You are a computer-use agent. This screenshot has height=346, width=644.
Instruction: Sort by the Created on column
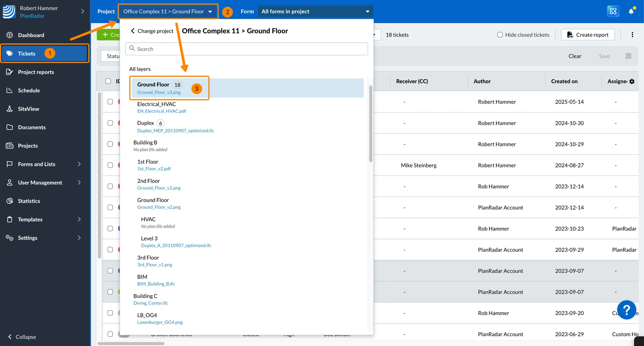(564, 81)
